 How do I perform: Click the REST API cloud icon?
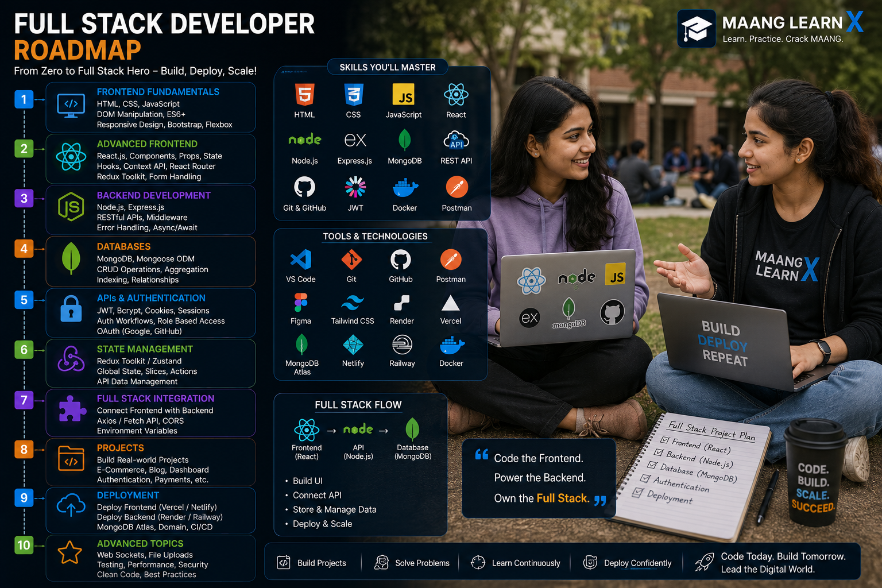click(456, 140)
